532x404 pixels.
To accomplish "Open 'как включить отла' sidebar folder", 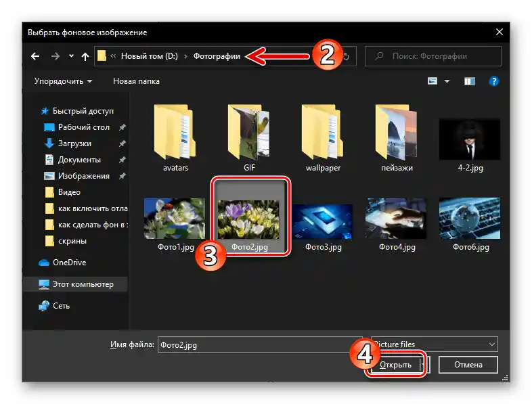I will coord(86,208).
